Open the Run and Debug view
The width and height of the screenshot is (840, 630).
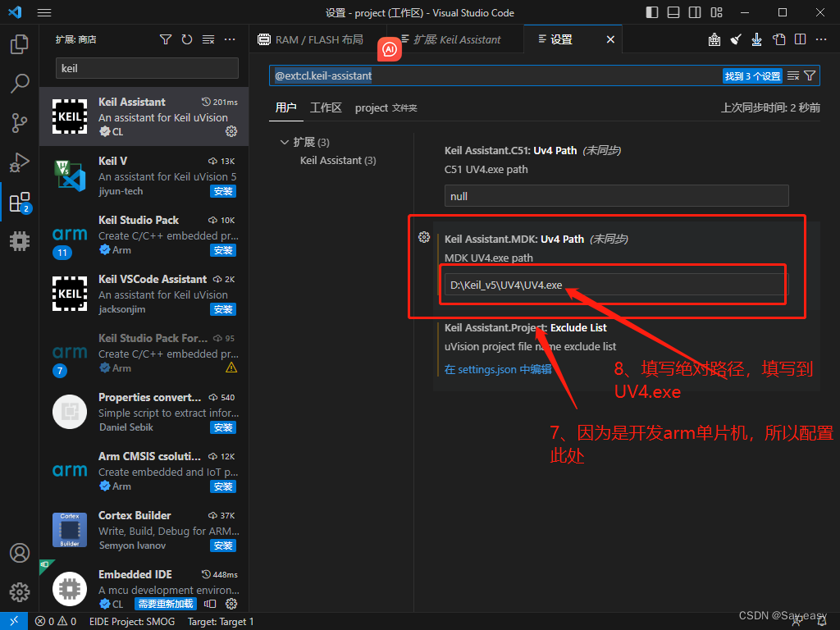20,162
